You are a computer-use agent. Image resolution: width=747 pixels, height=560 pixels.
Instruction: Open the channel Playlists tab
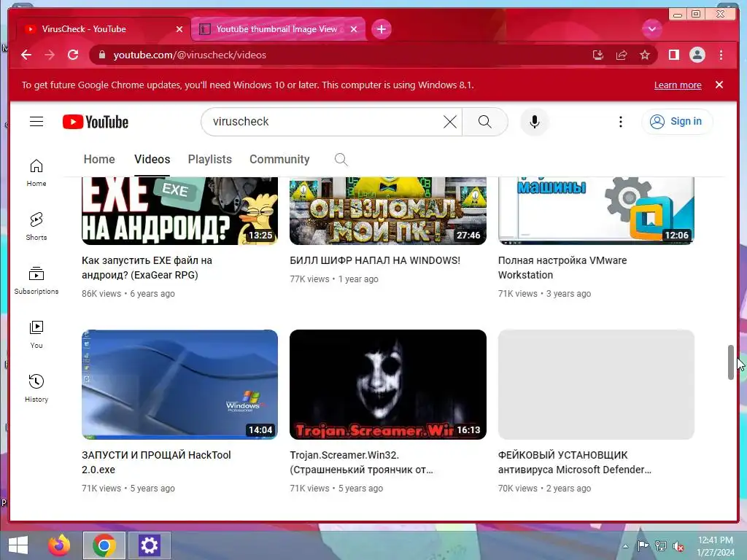(x=209, y=159)
